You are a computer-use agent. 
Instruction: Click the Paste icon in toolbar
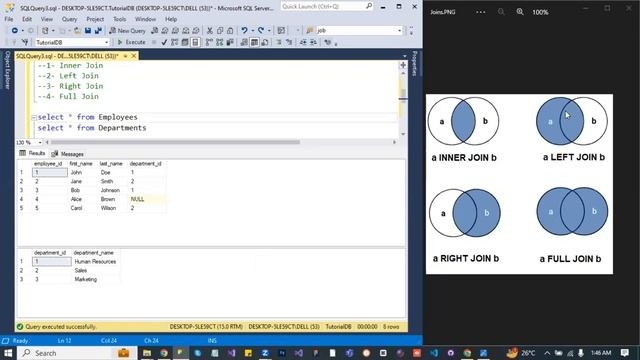coord(230,31)
